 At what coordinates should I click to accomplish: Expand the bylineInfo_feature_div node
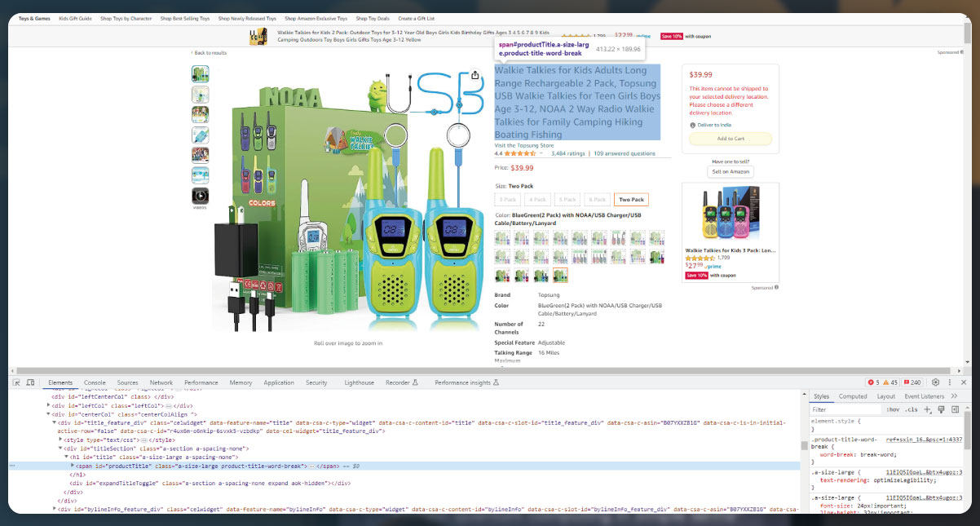[55, 508]
